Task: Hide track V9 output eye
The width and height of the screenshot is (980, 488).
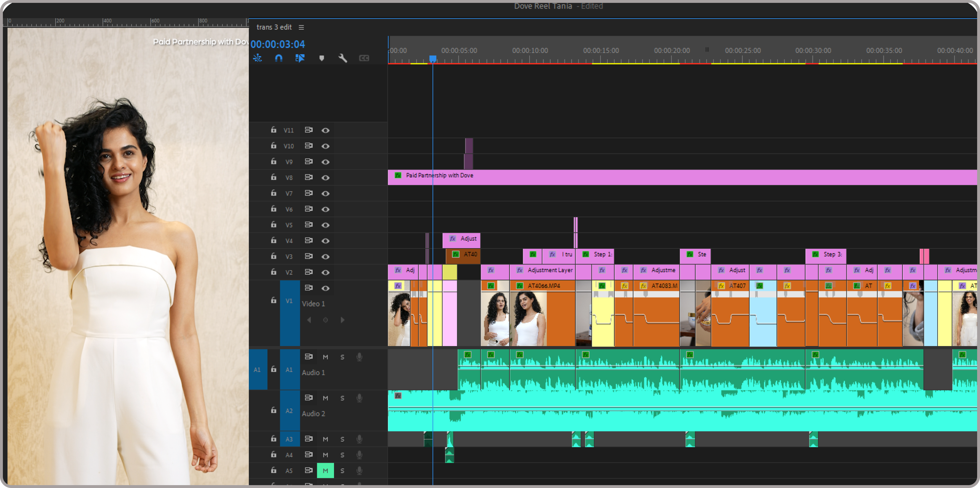Action: coord(325,162)
